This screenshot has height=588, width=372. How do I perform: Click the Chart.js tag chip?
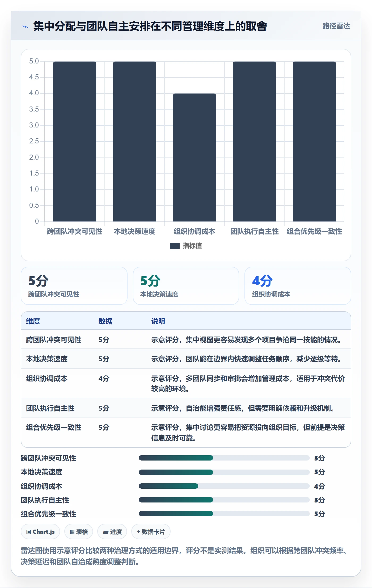pos(40,532)
